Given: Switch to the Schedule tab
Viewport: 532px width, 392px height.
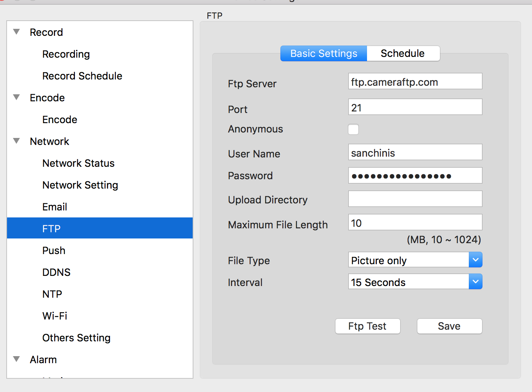Looking at the screenshot, I should [x=403, y=53].
